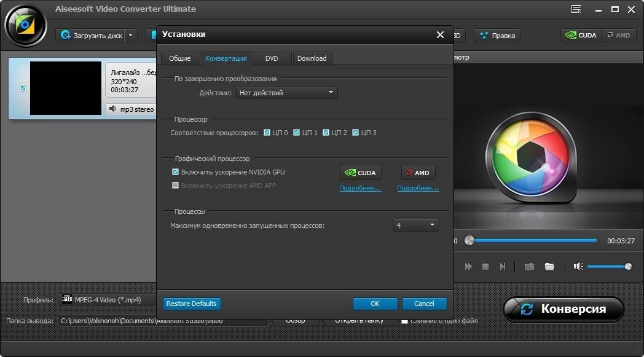The image size is (644, 357).
Task: Open the maximum processes dropdown
Action: coord(415,225)
